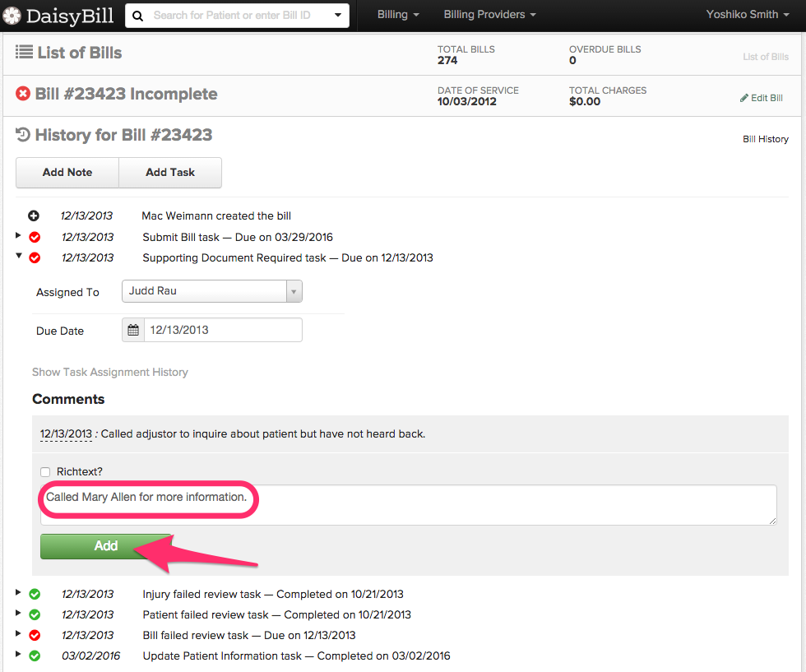Open the Billing menu

coord(398,15)
